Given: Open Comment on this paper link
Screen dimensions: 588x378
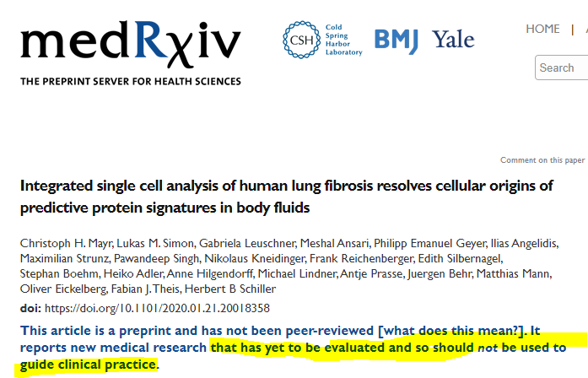Looking at the screenshot, I should point(542,160).
